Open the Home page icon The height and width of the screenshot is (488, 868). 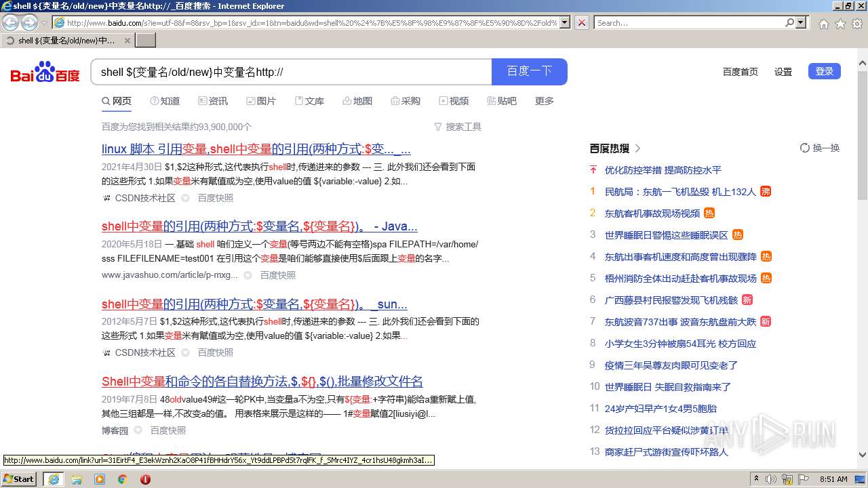[x=823, y=24]
